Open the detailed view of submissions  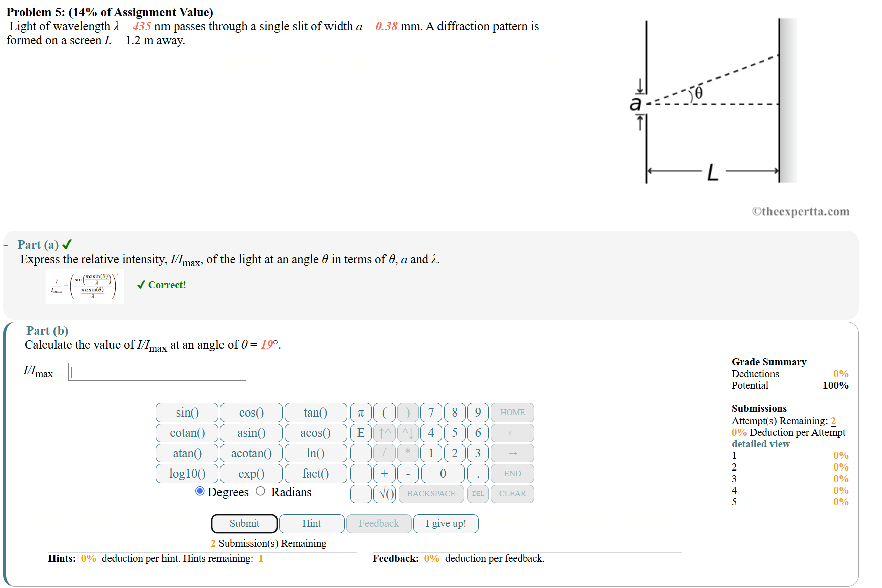760,444
